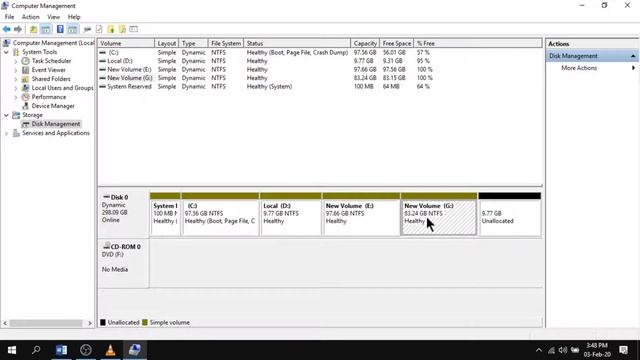Open Performance node
The image size is (640, 360).
(49, 97)
